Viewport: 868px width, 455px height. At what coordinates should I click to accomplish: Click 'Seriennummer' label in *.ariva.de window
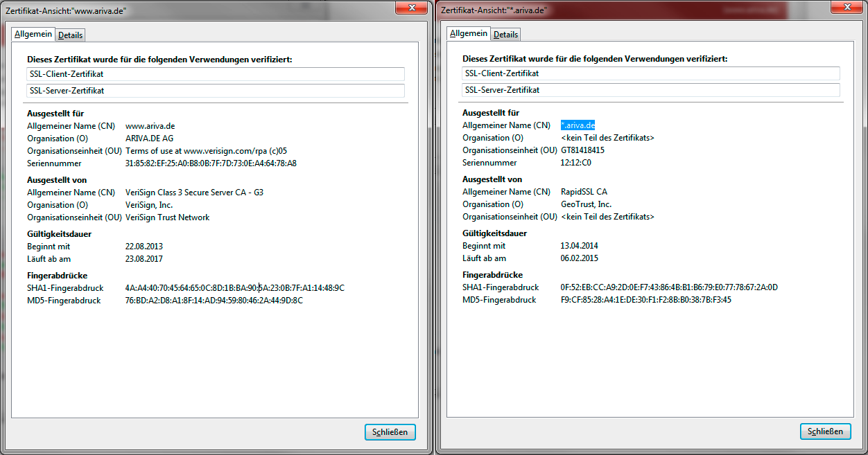pyautogui.click(x=489, y=163)
